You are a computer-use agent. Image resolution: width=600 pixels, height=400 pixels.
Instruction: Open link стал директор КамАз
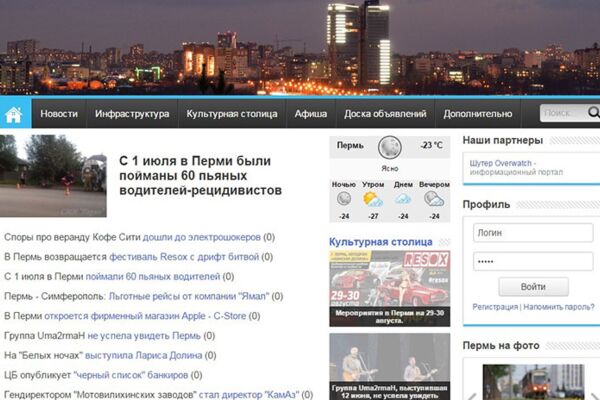click(x=249, y=395)
